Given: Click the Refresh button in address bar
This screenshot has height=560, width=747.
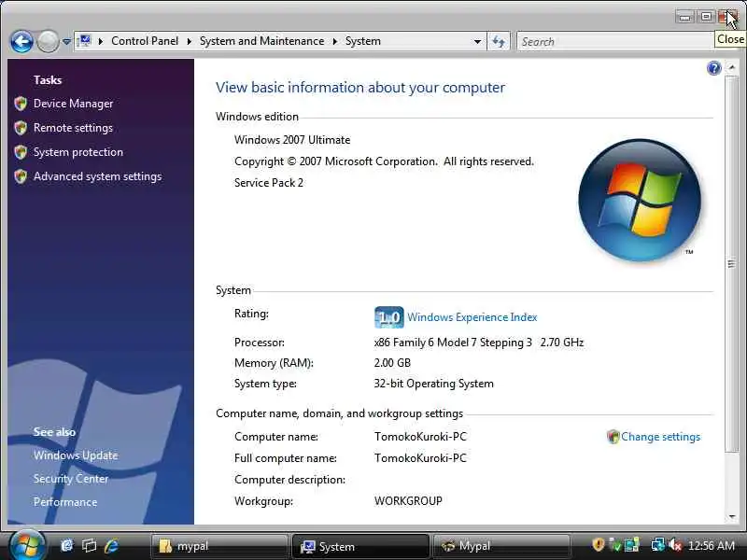Looking at the screenshot, I should coord(499,41).
